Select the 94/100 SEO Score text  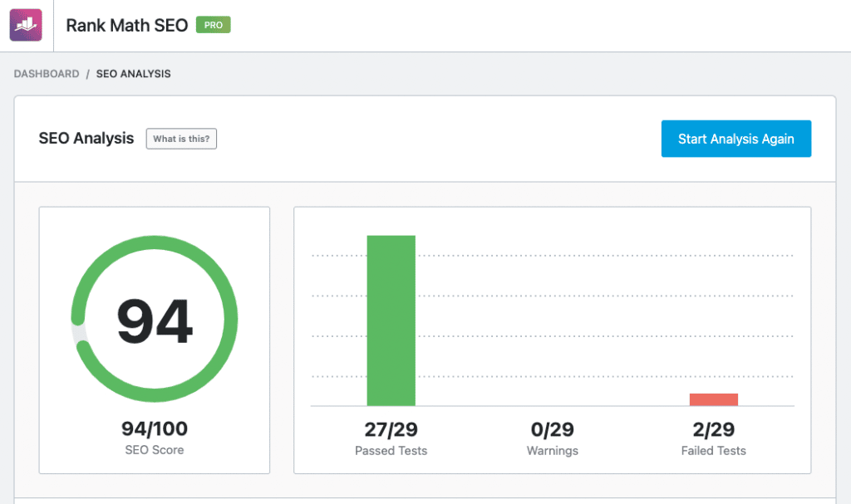pos(155,428)
